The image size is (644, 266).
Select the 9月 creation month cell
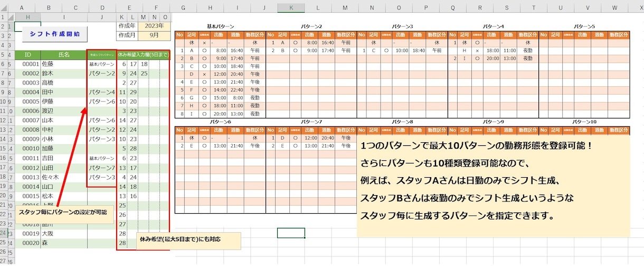click(x=154, y=35)
